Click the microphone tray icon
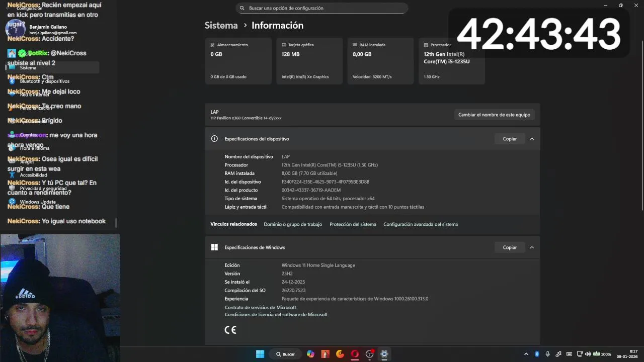This screenshot has width=644, height=362. tap(547, 354)
